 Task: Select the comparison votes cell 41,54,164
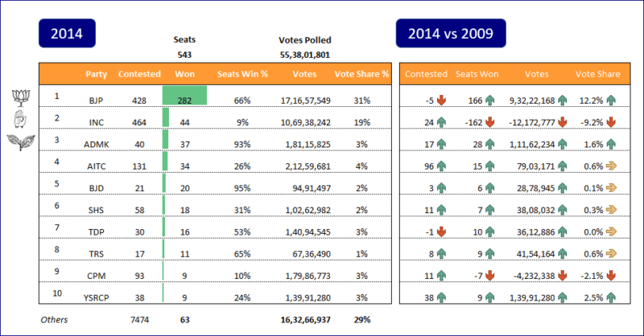[x=535, y=254]
